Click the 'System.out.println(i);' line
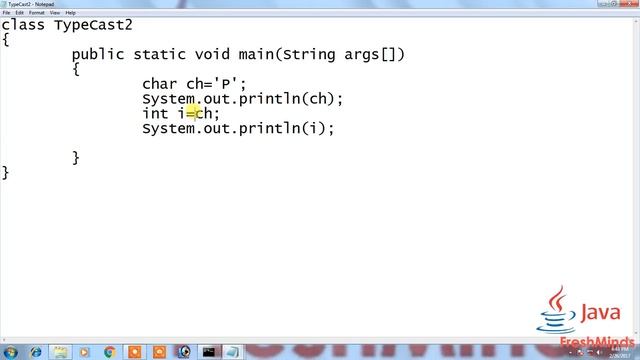This screenshot has width=640, height=360. click(x=238, y=129)
